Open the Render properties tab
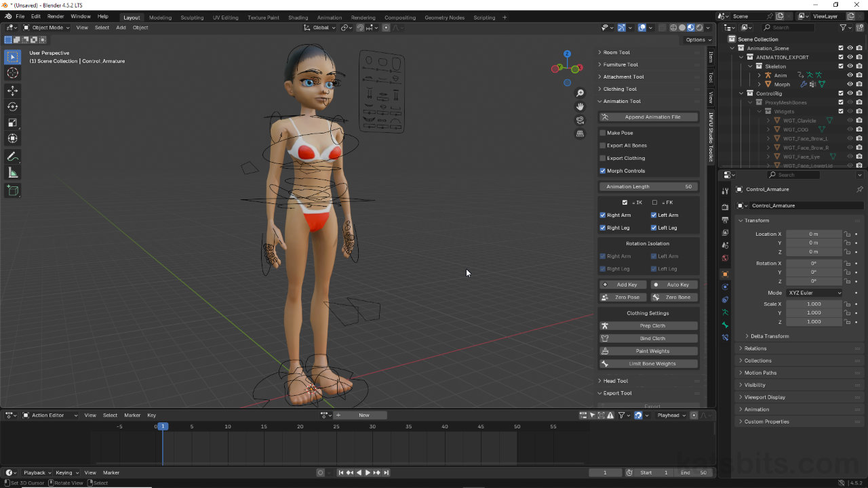Image resolution: width=868 pixels, height=488 pixels. (725, 207)
